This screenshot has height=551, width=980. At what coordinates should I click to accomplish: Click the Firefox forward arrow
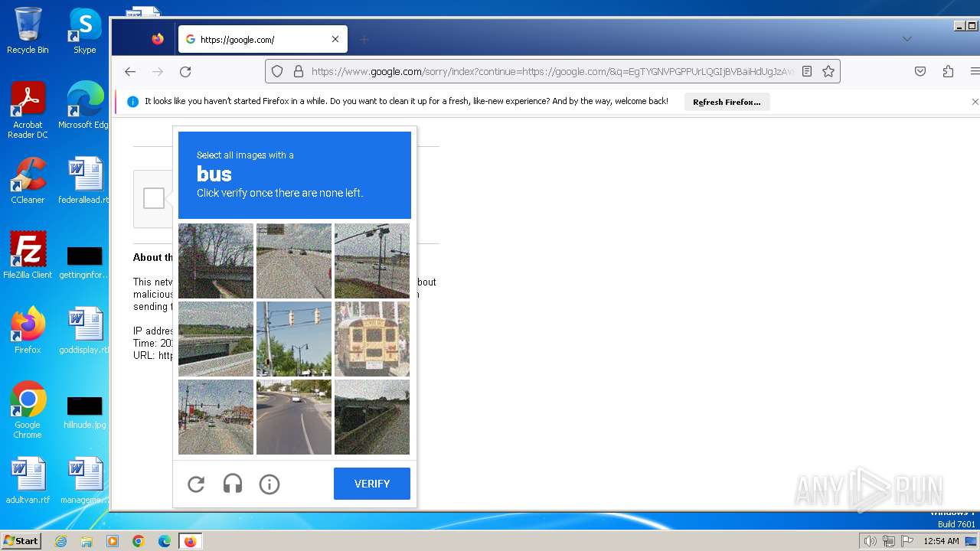pyautogui.click(x=158, y=71)
